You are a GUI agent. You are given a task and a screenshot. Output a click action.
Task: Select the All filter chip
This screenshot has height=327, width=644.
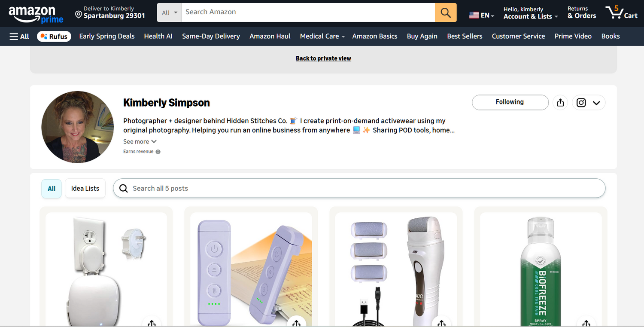52,189
